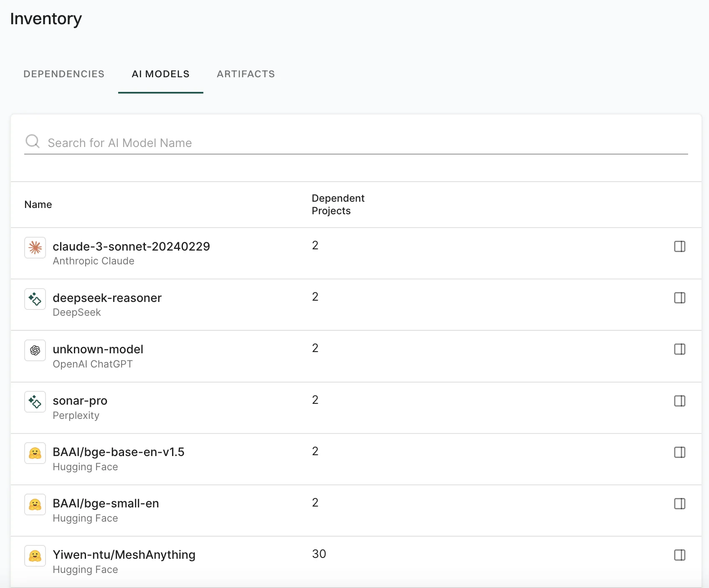Click dependent projects count for sonar-pro
The image size is (709, 588).
point(315,400)
